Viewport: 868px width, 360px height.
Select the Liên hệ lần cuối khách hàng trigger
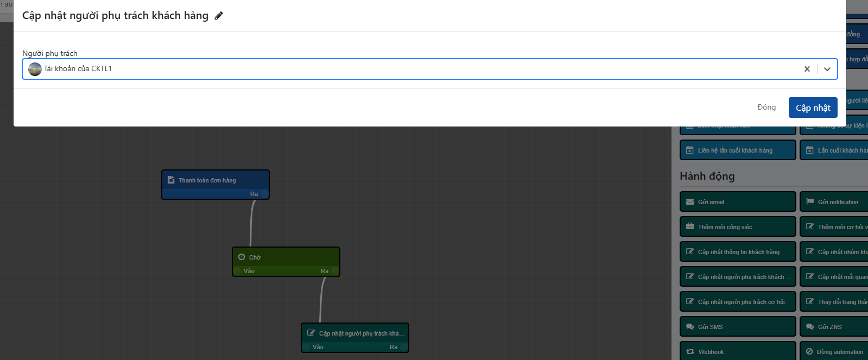pos(738,150)
